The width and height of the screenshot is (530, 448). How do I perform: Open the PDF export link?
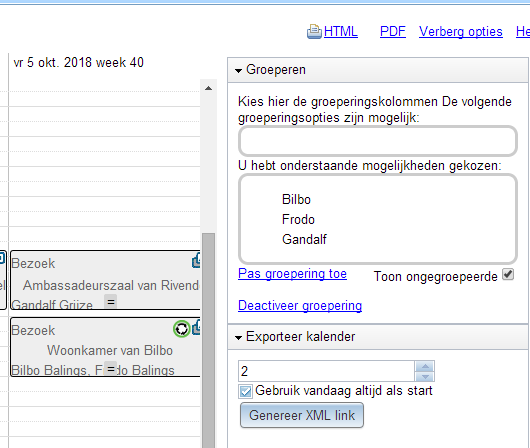point(392,31)
